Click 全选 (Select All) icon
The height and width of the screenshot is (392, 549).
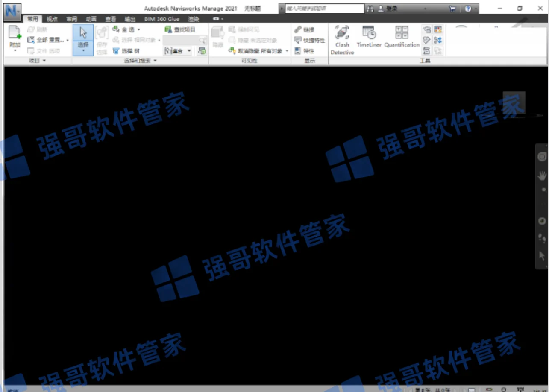pos(116,29)
